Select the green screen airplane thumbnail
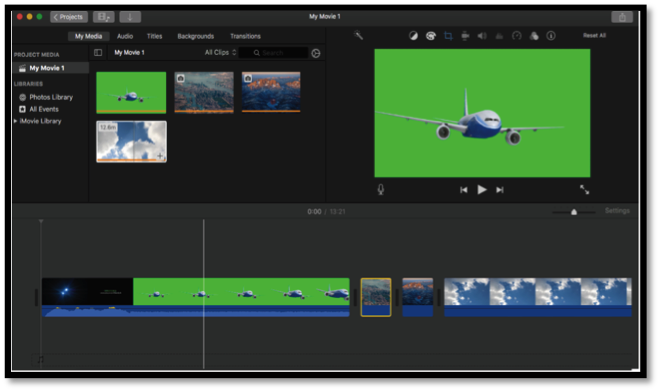 coord(131,92)
